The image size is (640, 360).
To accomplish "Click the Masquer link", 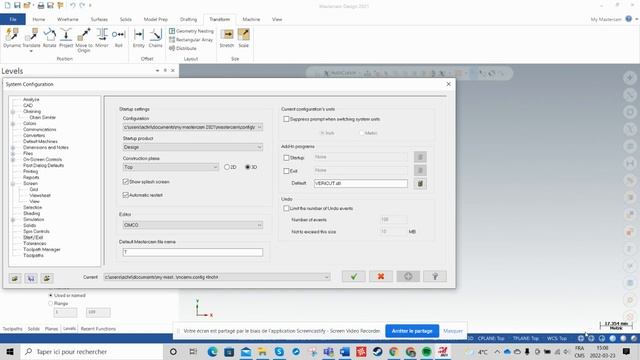I will pyautogui.click(x=453, y=331).
